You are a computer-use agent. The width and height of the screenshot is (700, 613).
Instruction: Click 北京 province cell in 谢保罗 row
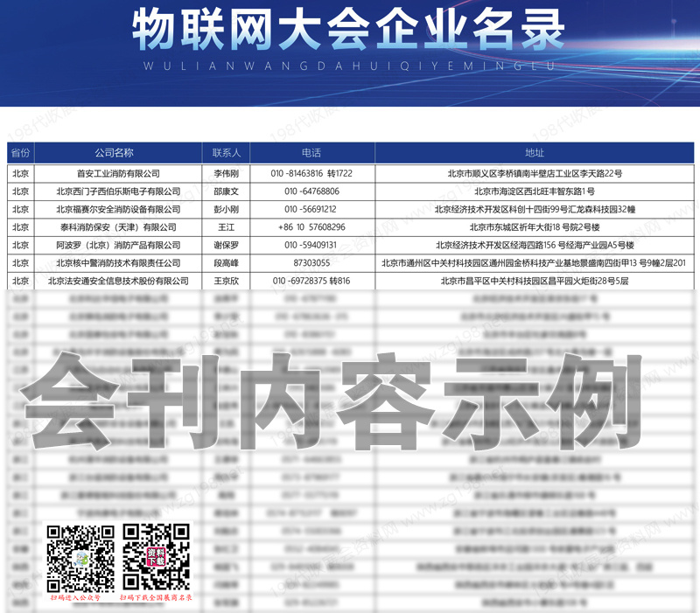click(x=20, y=245)
